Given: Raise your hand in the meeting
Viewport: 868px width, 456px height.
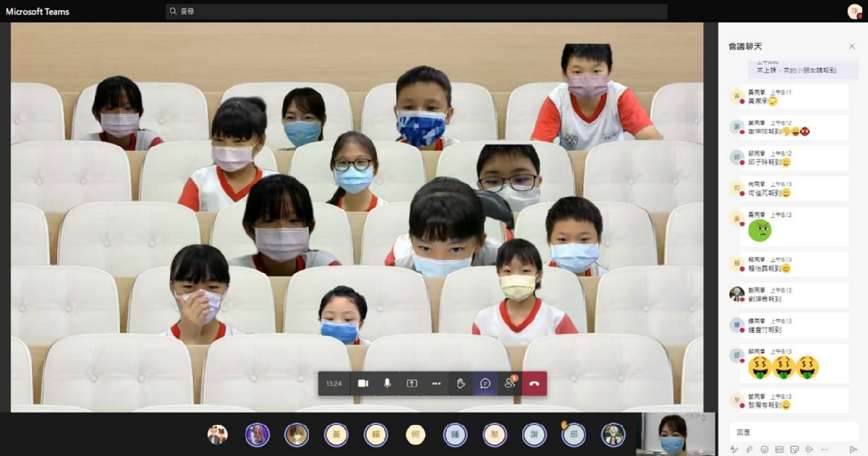Looking at the screenshot, I should (461, 384).
